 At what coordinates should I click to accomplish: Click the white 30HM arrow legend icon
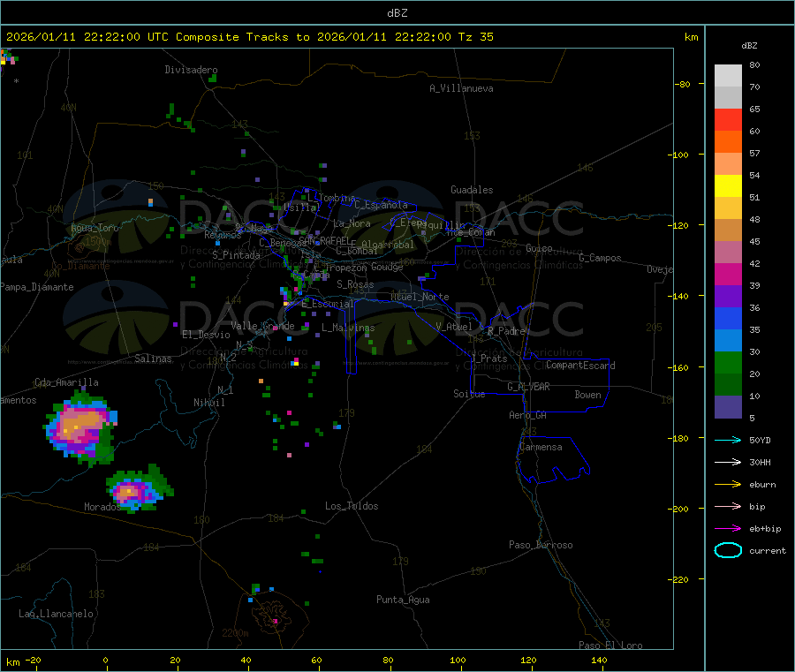[728, 462]
